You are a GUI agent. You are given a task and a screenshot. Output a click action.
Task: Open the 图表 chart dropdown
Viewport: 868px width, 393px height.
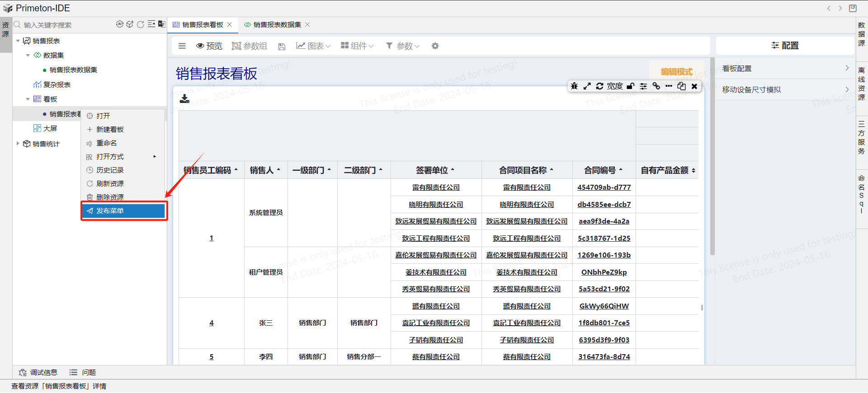point(313,46)
